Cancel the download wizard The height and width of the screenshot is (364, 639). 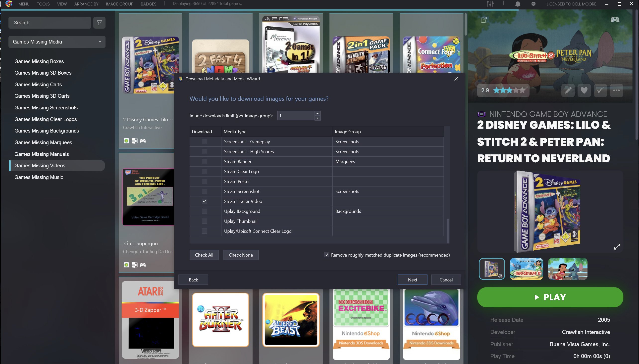tap(446, 280)
